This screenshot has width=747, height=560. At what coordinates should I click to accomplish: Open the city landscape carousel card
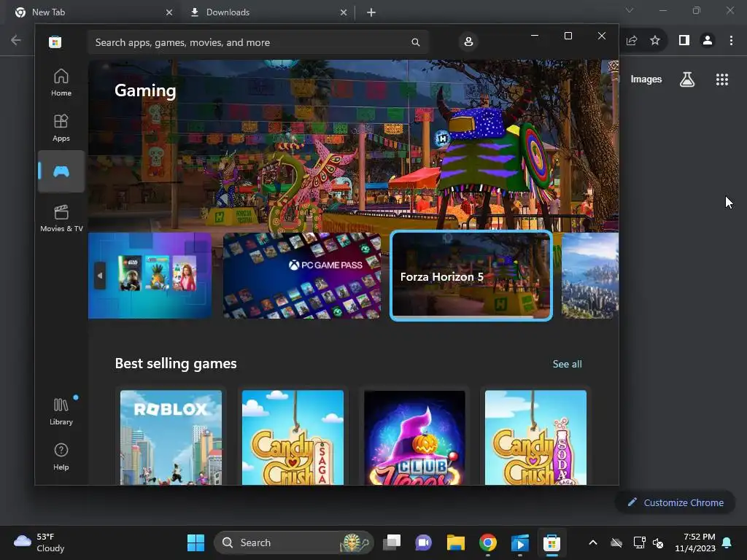[x=590, y=275]
